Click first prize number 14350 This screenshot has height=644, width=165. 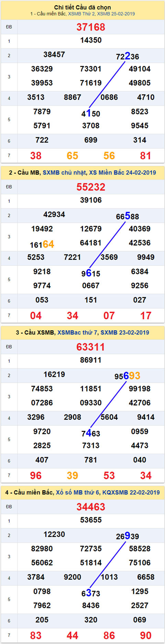[91, 40]
